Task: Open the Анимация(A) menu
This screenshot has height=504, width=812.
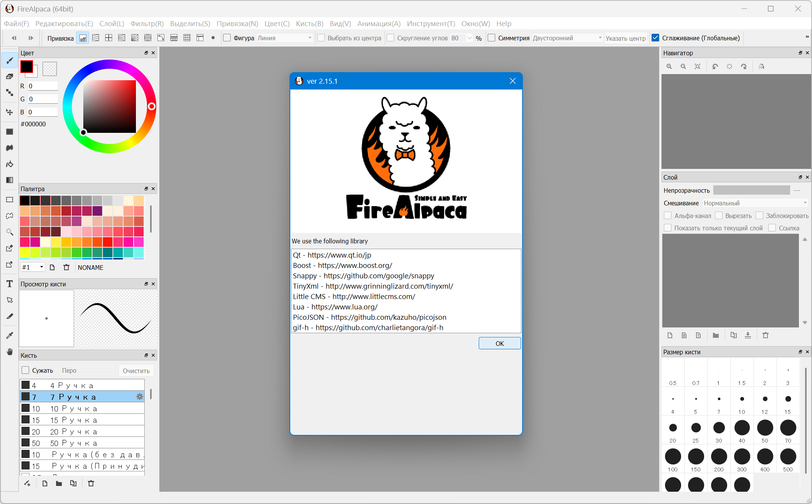Action: [x=379, y=23]
